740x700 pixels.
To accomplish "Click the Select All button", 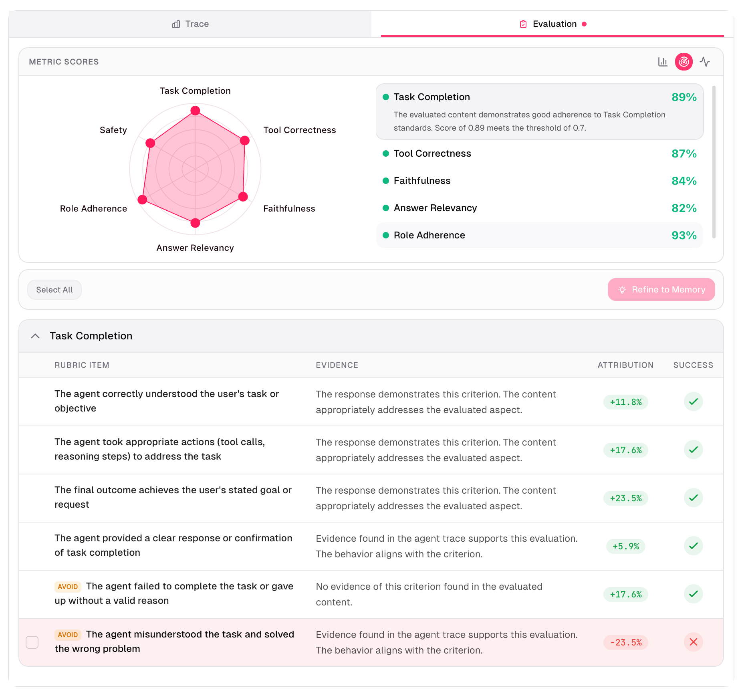I will pos(54,290).
